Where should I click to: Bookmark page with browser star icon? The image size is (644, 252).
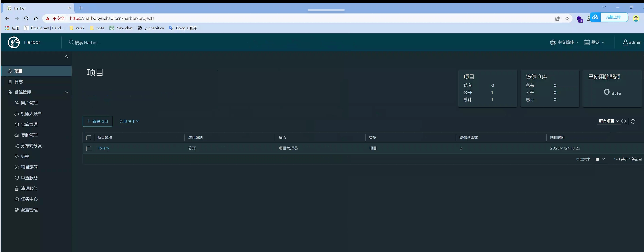[x=567, y=19]
